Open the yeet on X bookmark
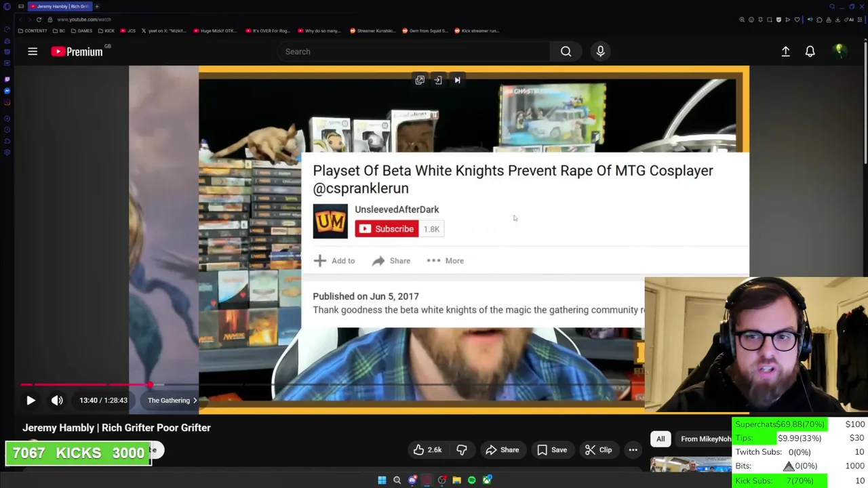Viewport: 868px width, 488px height. 165,30
